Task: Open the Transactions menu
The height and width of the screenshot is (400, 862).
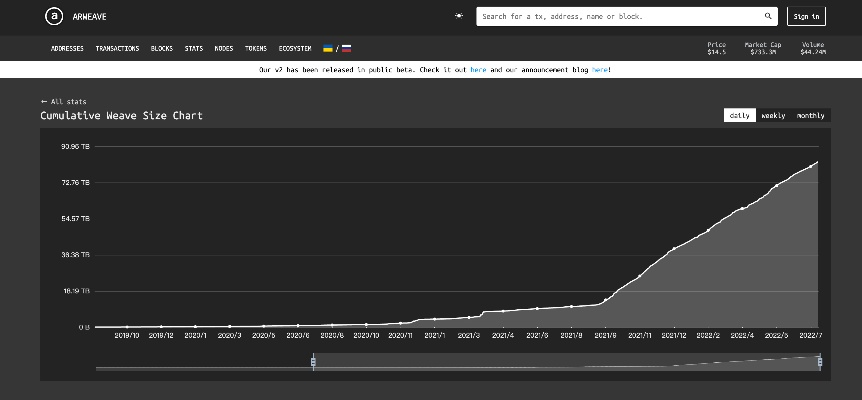Action: 117,48
